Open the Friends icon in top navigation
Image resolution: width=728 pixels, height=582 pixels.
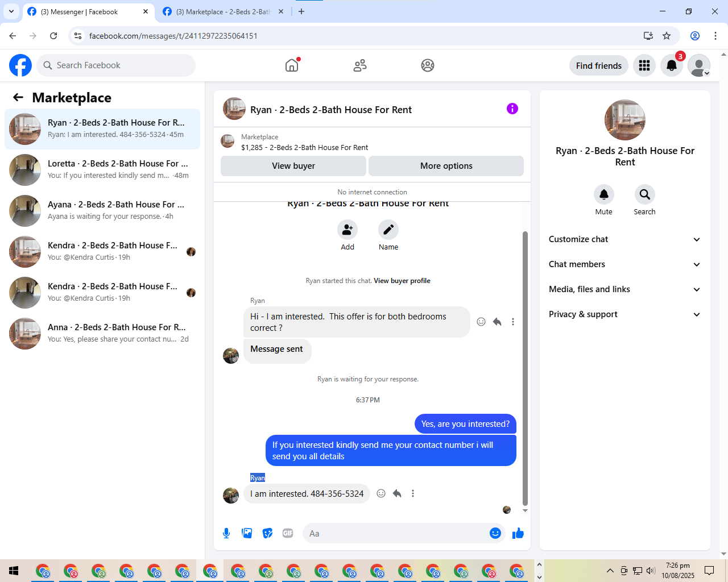coord(360,65)
